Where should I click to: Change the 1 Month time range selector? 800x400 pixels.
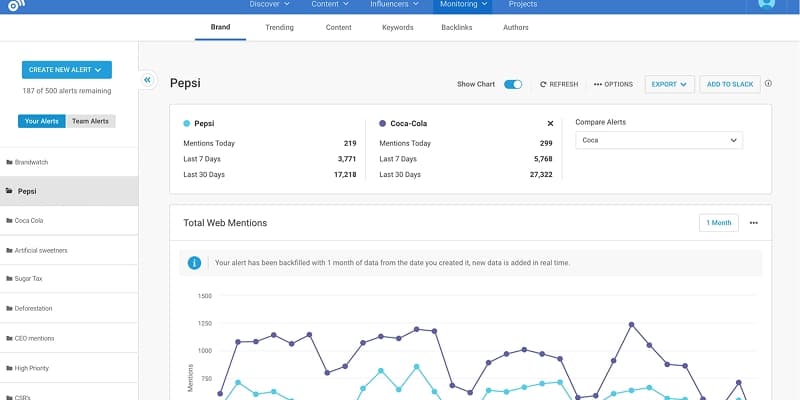[x=718, y=223]
